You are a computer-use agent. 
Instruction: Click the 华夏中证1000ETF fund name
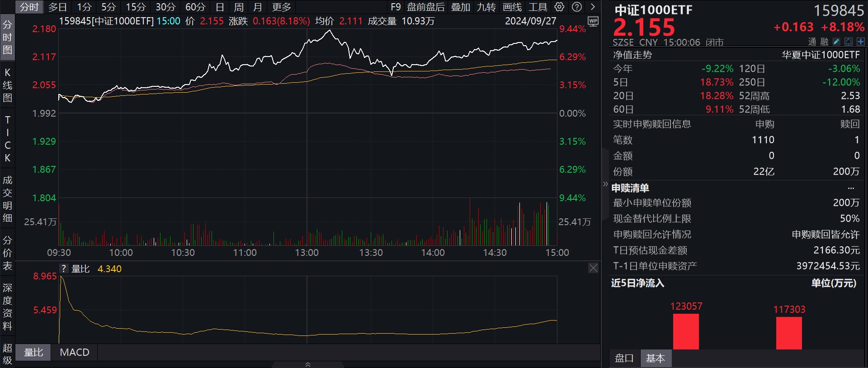point(821,55)
